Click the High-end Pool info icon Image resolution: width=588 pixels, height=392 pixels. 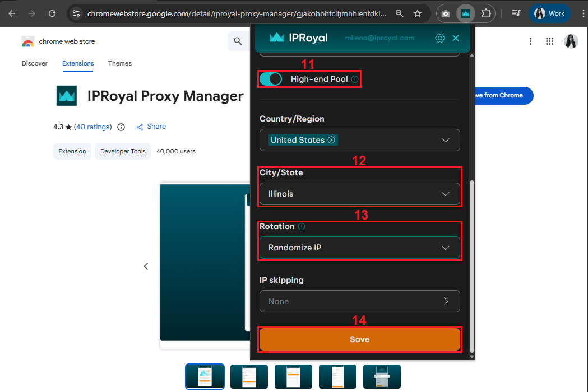[x=355, y=80]
